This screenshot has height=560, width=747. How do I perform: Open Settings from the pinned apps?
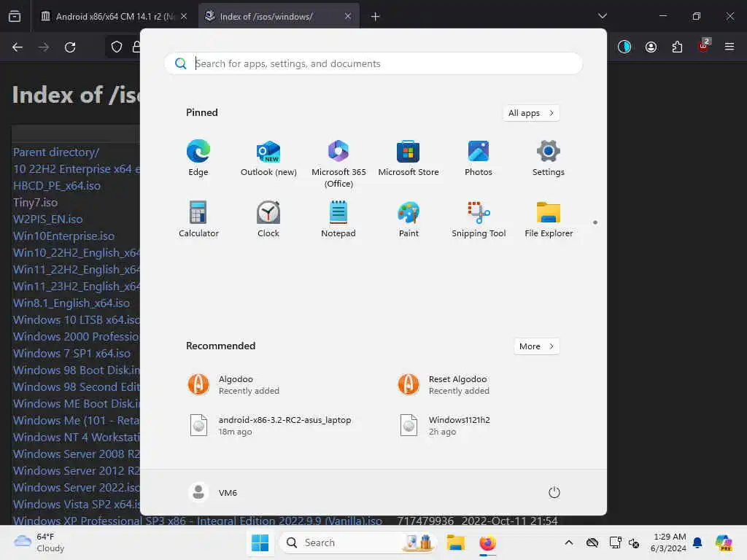549,158
